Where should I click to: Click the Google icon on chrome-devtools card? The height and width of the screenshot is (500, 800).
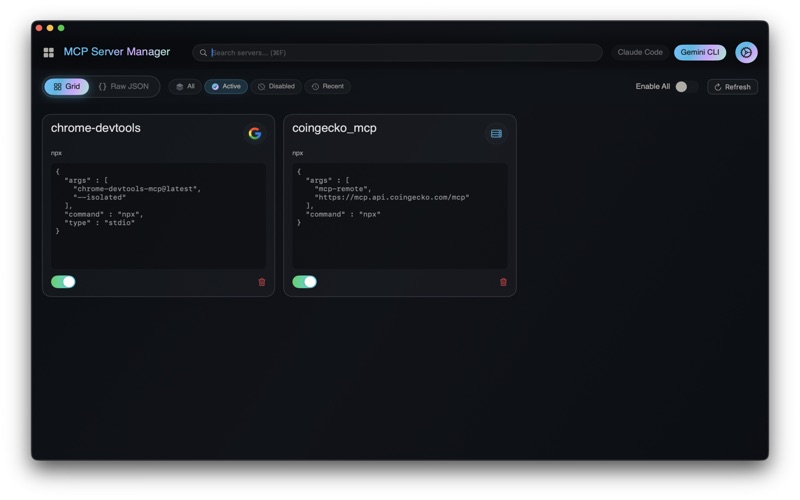tap(255, 133)
